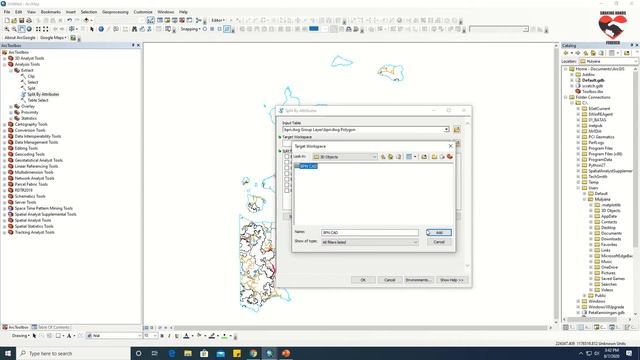The image size is (640, 360).
Task: Open the font color swatch in Drawing toolbar
Action: 187,336
